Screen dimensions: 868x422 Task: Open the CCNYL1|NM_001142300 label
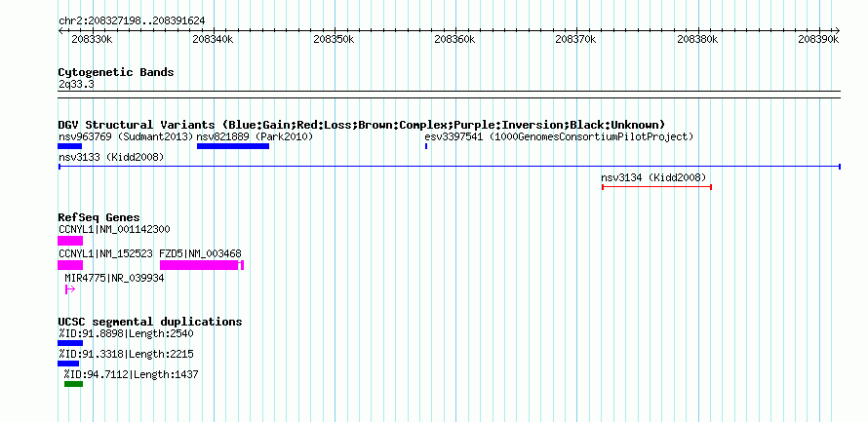pyautogui.click(x=114, y=229)
